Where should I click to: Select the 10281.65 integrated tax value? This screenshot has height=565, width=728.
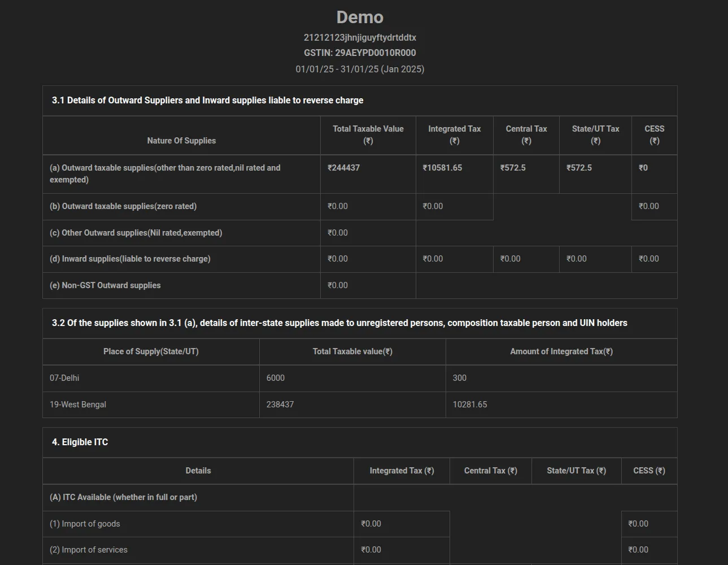pyautogui.click(x=470, y=405)
